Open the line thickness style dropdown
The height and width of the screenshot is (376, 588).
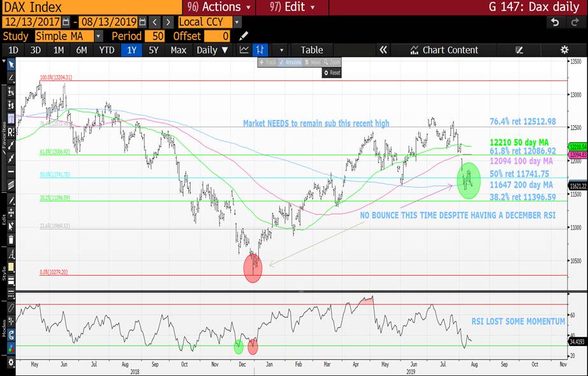pyautogui.click(x=11, y=280)
